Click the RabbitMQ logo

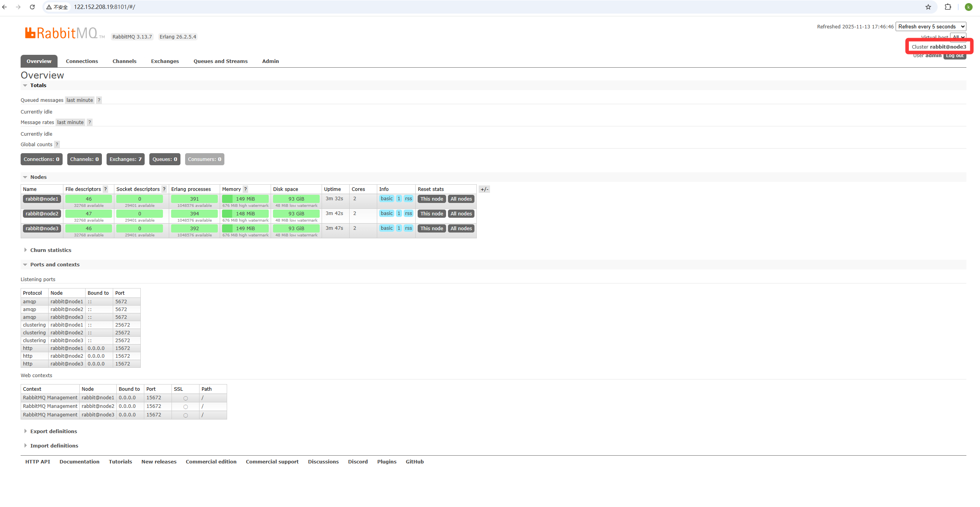pyautogui.click(x=62, y=33)
